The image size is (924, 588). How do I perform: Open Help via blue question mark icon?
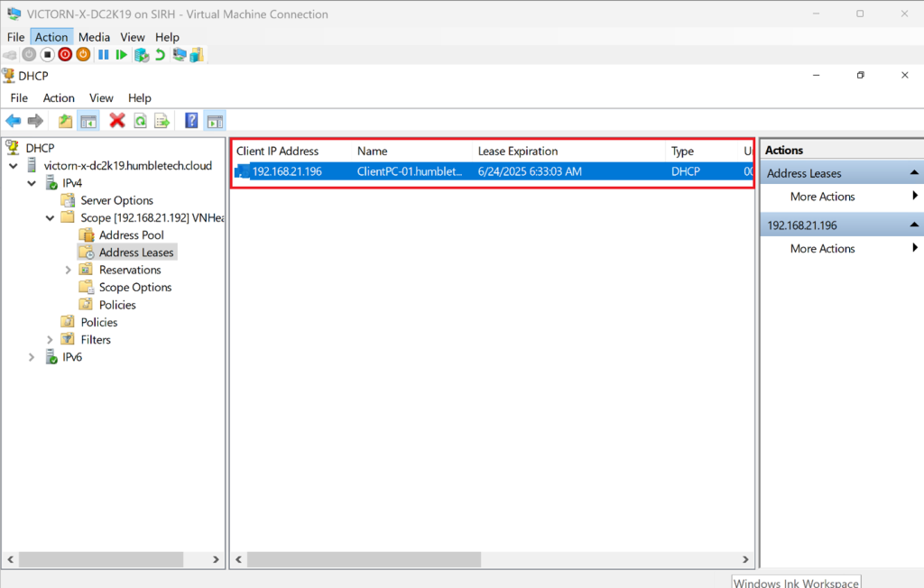[191, 121]
